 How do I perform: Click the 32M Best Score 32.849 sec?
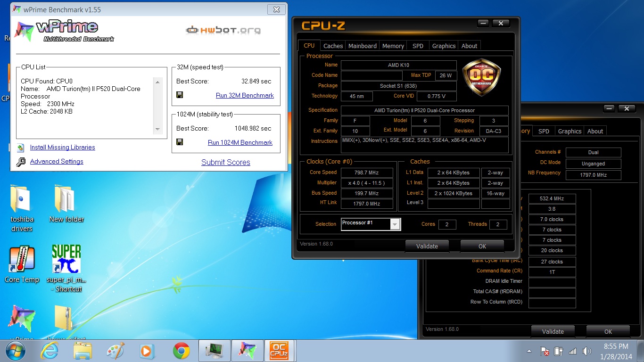coord(256,81)
